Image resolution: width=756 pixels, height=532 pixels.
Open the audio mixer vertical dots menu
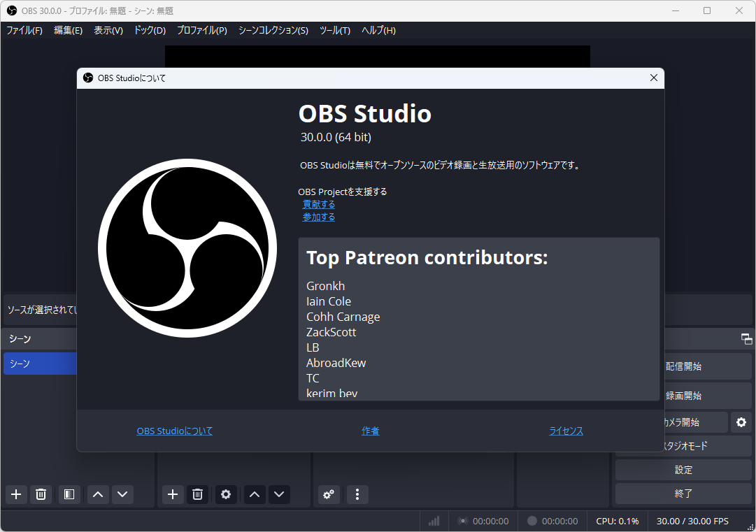357,494
